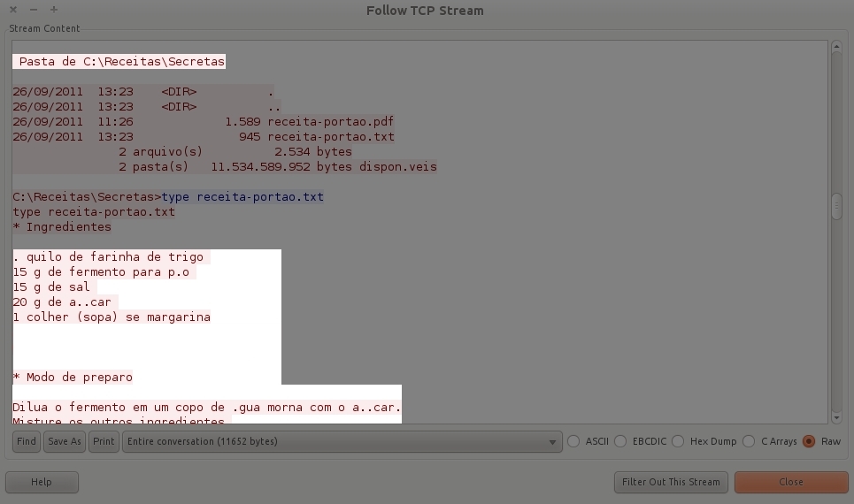
Task: Close the Follow TCP Stream dialog
Action: click(791, 482)
